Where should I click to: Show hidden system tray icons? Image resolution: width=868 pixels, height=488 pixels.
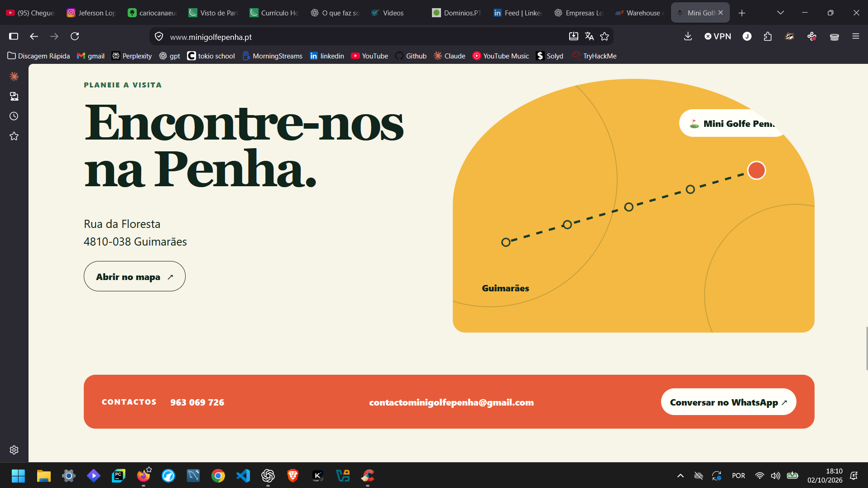(x=680, y=476)
